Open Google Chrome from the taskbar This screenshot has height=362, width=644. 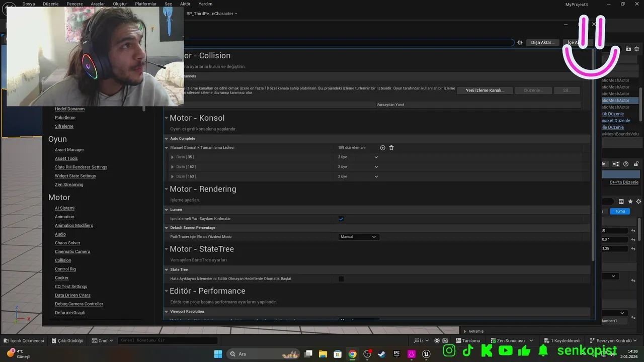(x=353, y=354)
